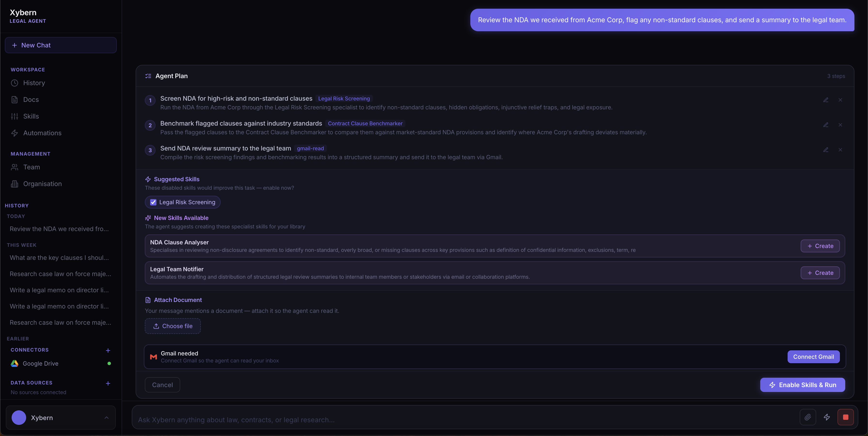The height and width of the screenshot is (436, 868).
Task: Click the Suggested Skills heading
Action: click(177, 180)
